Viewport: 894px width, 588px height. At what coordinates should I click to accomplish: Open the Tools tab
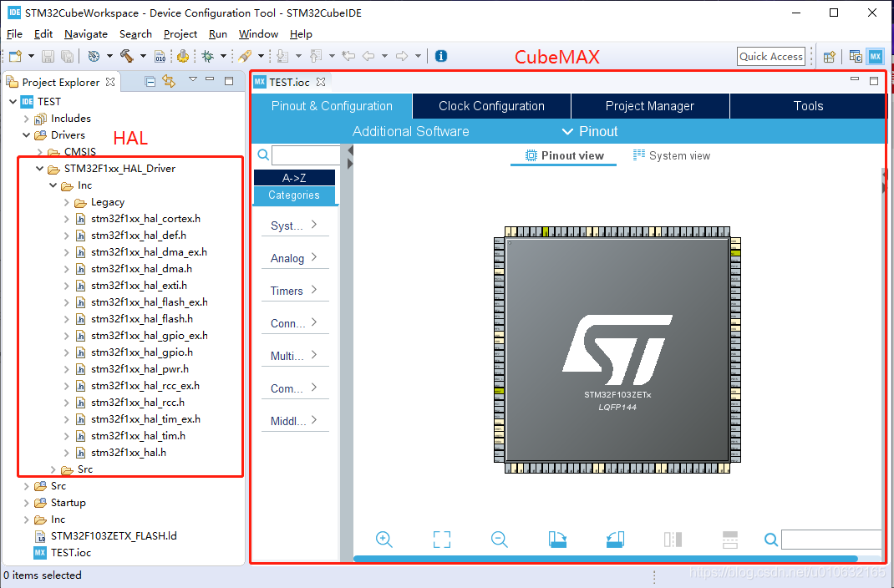coord(808,106)
